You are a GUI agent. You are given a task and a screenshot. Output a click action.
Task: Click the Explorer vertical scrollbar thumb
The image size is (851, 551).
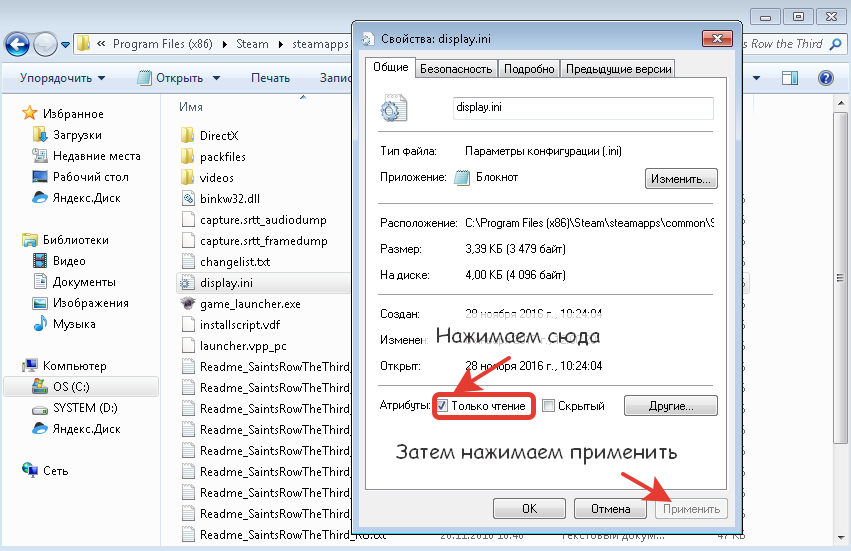pos(841,277)
